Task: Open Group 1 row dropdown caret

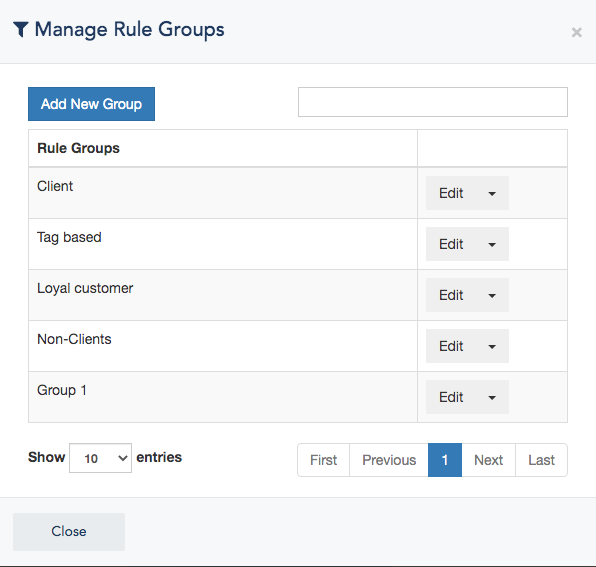Action: pos(492,398)
